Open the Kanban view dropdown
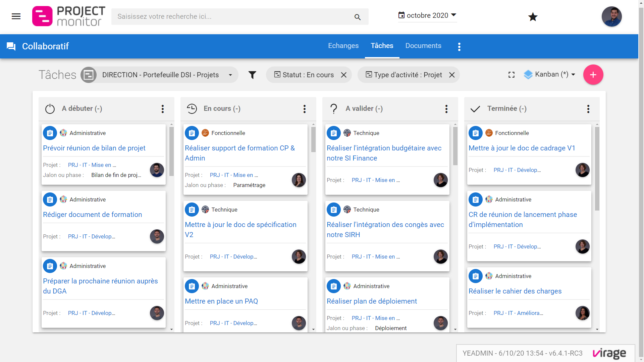Image resolution: width=644 pixels, height=362 pixels. click(x=549, y=74)
